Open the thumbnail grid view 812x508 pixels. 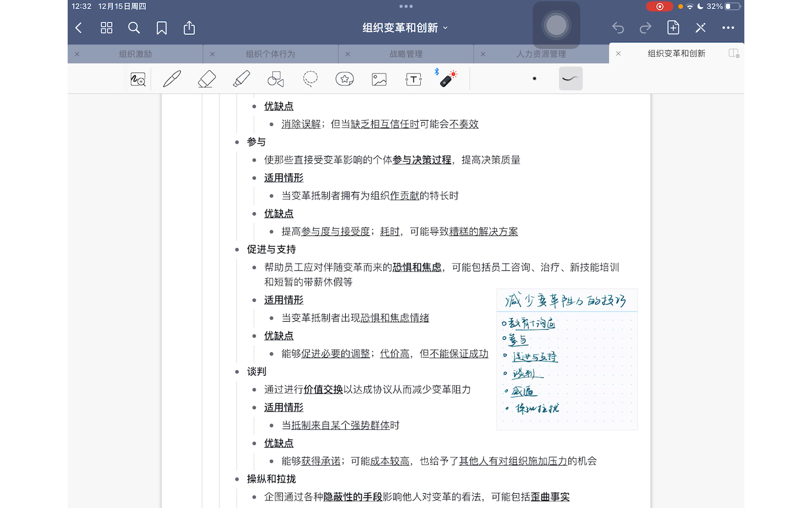(107, 28)
